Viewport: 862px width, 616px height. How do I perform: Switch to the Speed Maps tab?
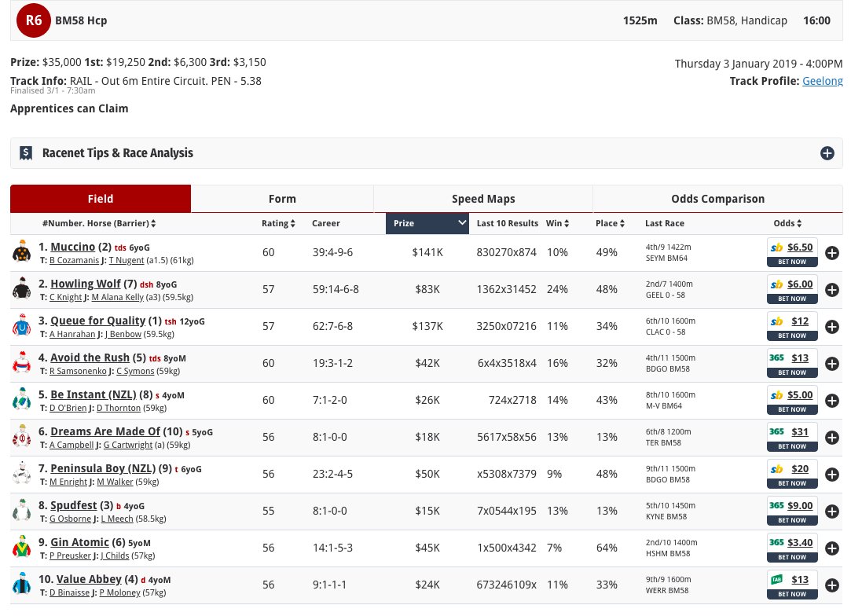(x=482, y=199)
